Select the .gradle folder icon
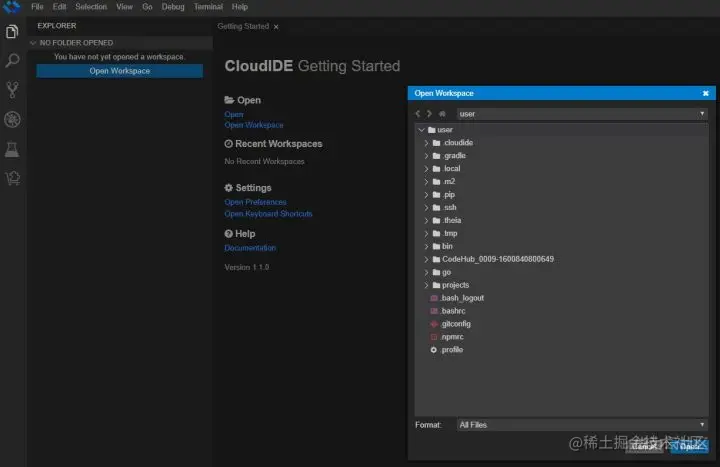Viewport: 720px width, 467px height. [437, 156]
